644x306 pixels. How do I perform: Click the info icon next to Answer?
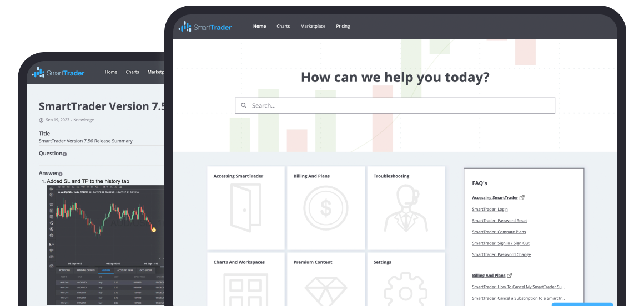click(61, 174)
